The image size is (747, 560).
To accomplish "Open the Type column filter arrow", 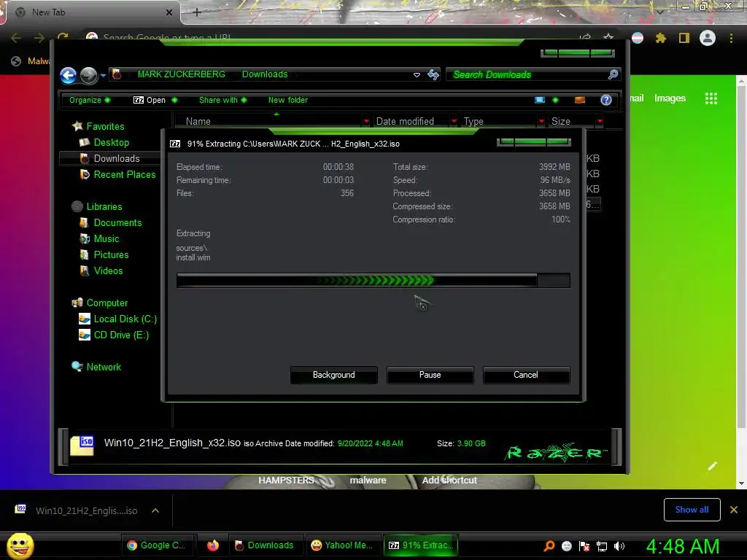I will [542, 122].
